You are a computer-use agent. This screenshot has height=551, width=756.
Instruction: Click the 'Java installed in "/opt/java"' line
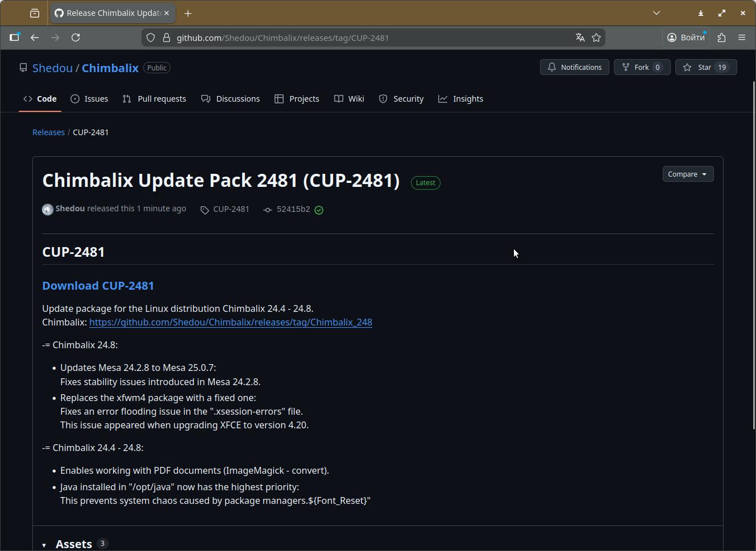[x=180, y=487]
